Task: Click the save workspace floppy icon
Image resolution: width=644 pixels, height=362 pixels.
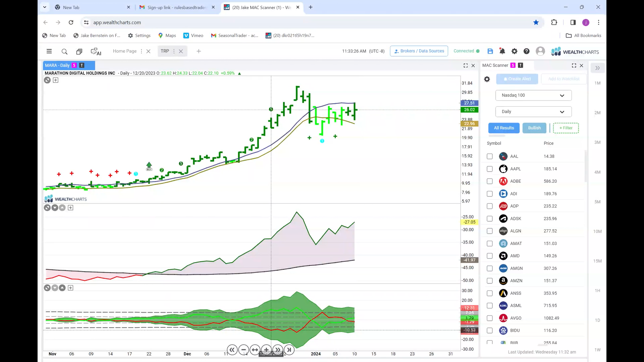Action: click(490, 51)
